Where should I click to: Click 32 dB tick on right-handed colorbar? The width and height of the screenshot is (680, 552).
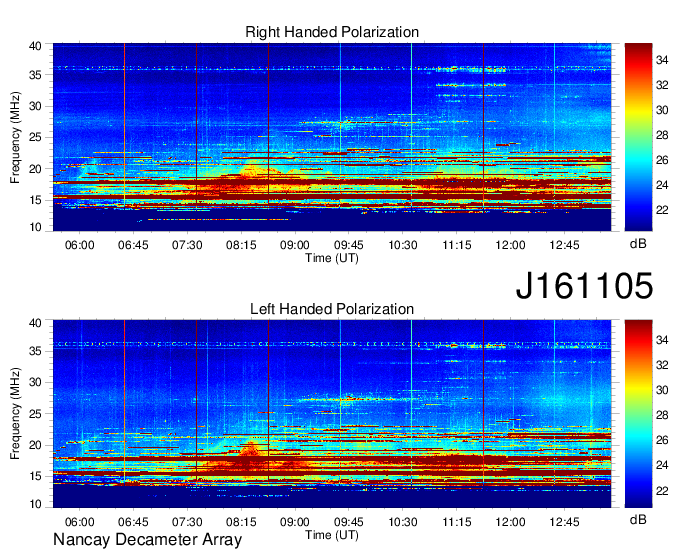coord(662,85)
